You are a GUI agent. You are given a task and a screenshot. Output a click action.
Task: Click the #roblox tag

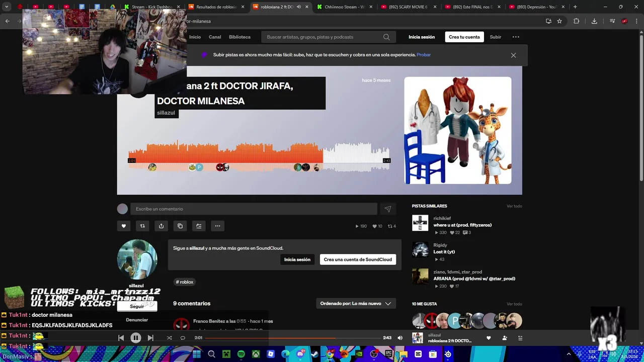[x=185, y=282]
